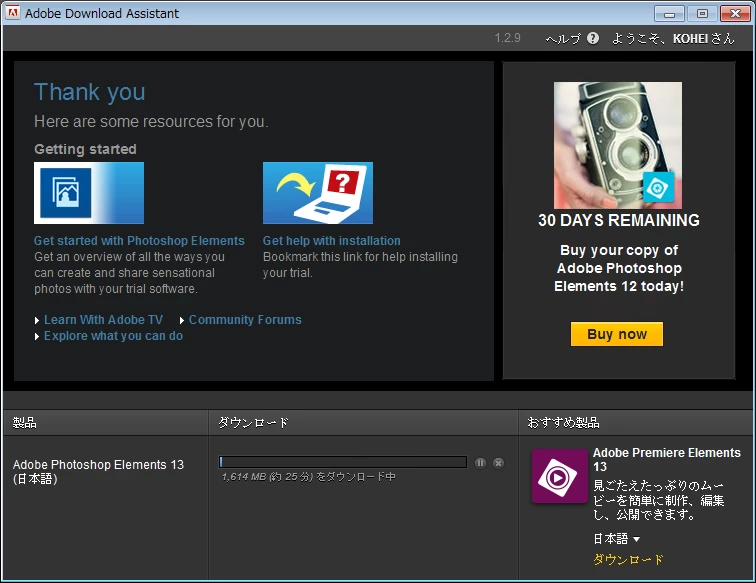The width and height of the screenshot is (756, 583).
Task: Click Adobe Photoshop Elements 13 (日本語) product row
Action: pos(98,472)
